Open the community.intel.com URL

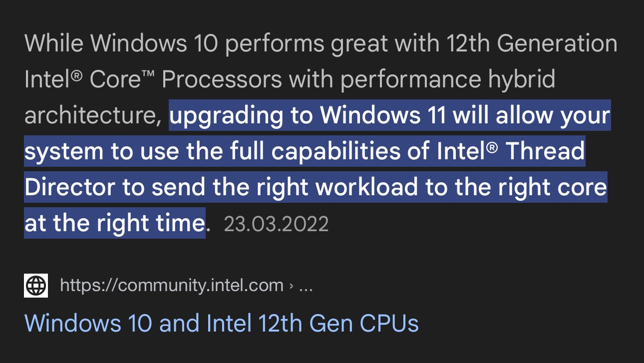171,286
